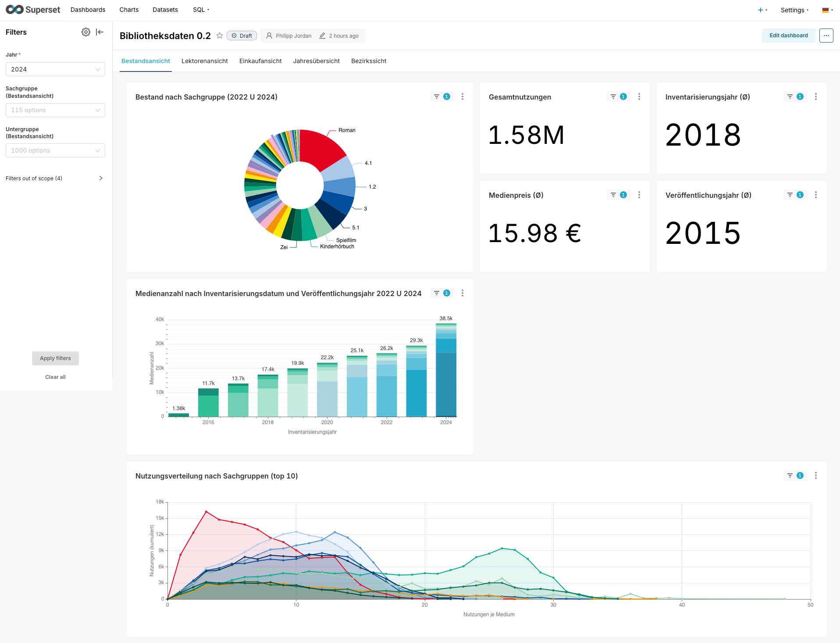Open the filter settings gear icon
This screenshot has width=840, height=643.
pos(86,32)
